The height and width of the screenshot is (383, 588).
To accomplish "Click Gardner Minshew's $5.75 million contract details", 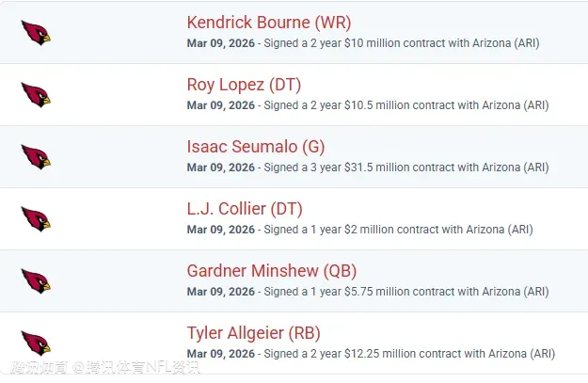I will pos(406,292).
